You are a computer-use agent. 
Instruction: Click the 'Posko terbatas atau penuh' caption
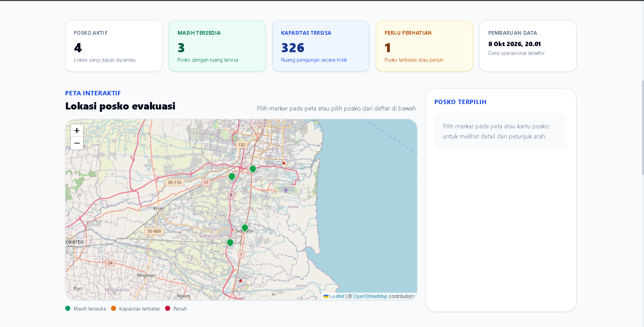[x=414, y=60]
